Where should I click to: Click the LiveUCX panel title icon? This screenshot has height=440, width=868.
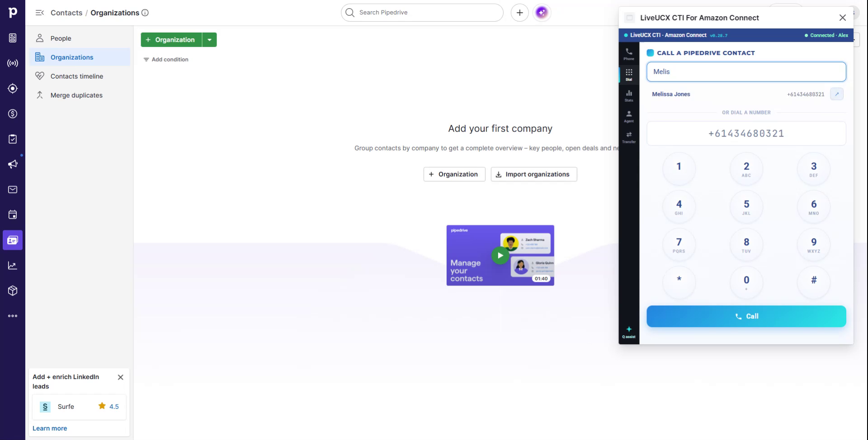click(629, 18)
